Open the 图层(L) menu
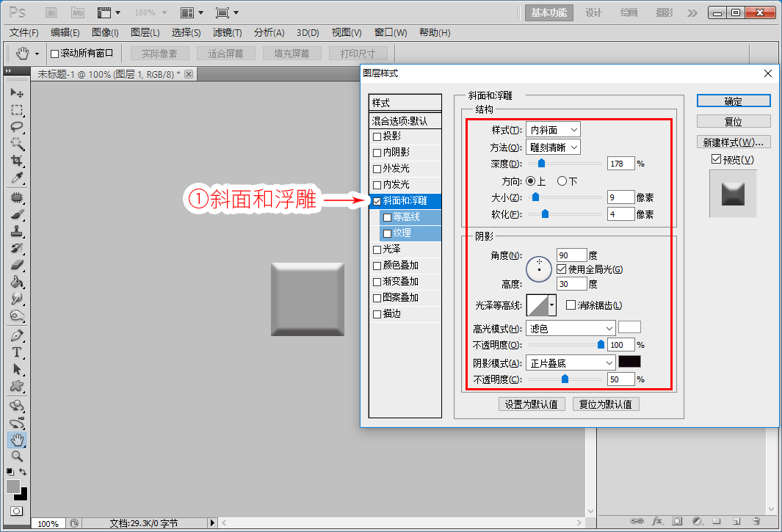This screenshot has height=532, width=782. tap(145, 32)
